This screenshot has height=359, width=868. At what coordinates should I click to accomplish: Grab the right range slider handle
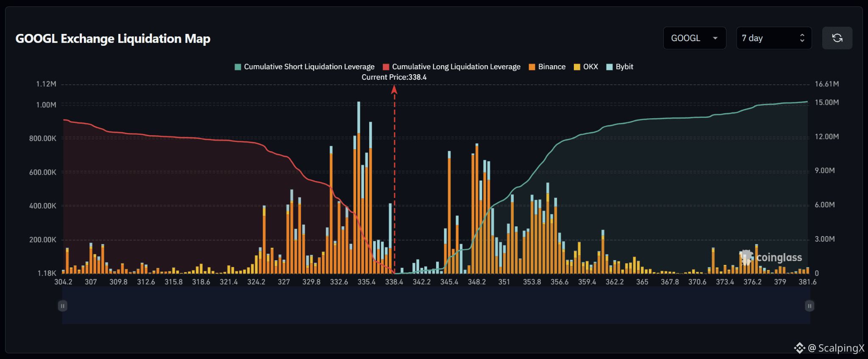coord(810,306)
